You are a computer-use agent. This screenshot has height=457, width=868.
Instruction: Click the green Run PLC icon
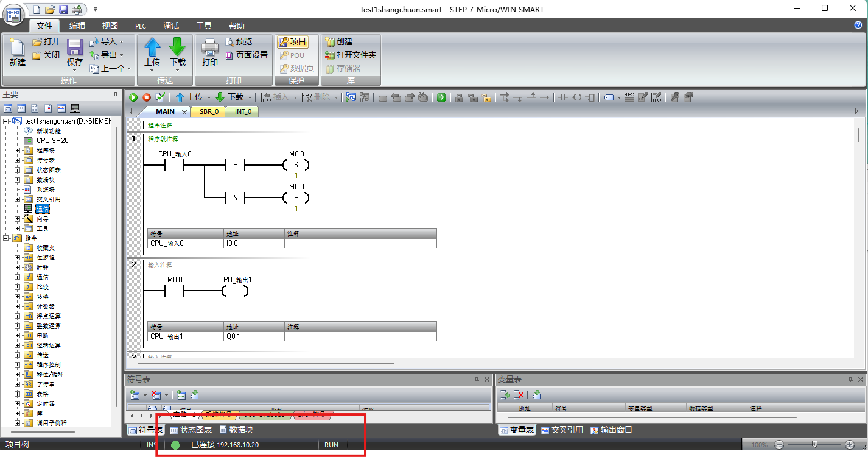coord(133,97)
